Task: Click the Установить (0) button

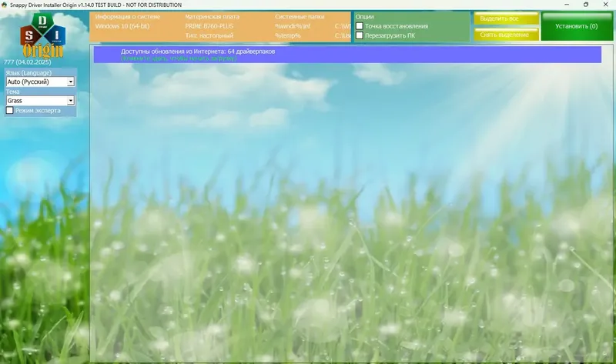Action: click(577, 26)
